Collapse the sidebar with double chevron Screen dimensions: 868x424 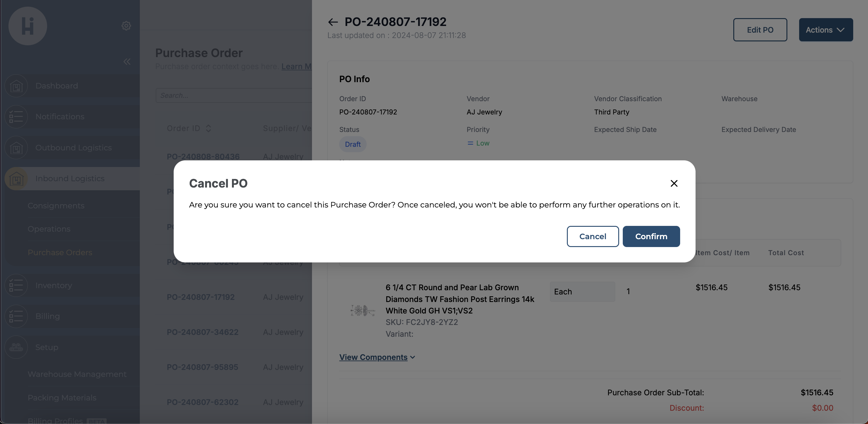point(127,62)
